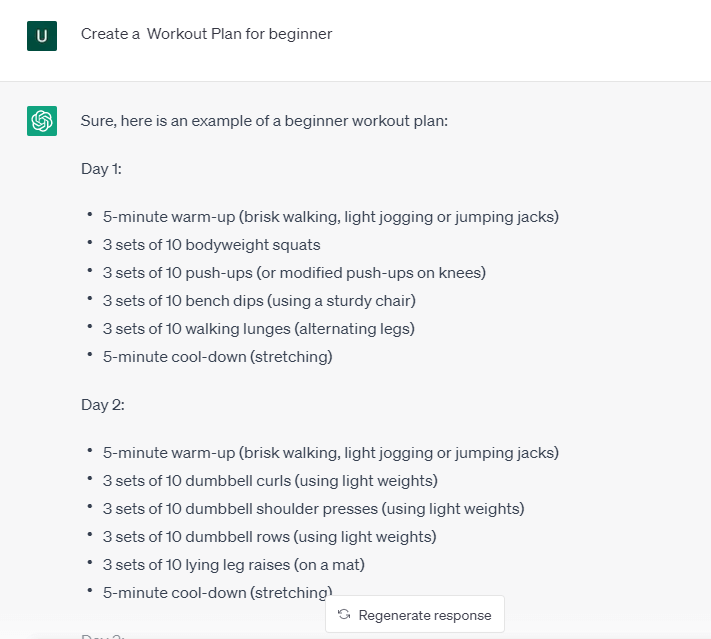This screenshot has width=711, height=639.
Task: Click the prompt "Create a Workout Plan for beginner"
Action: 206,34
